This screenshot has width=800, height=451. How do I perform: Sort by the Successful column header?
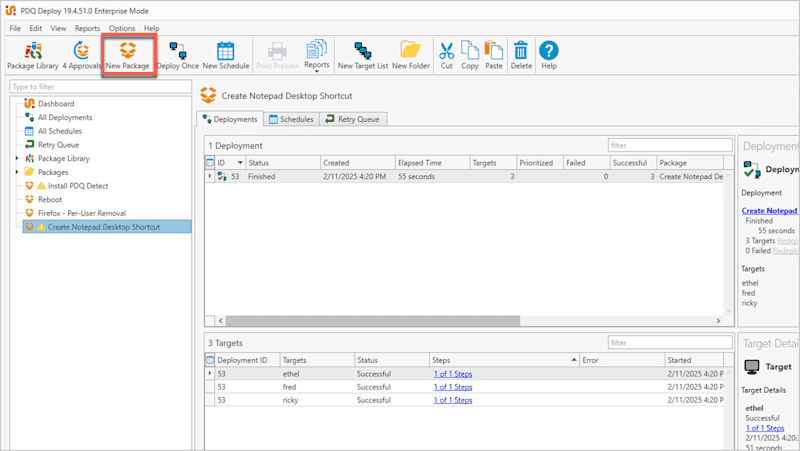[633, 163]
